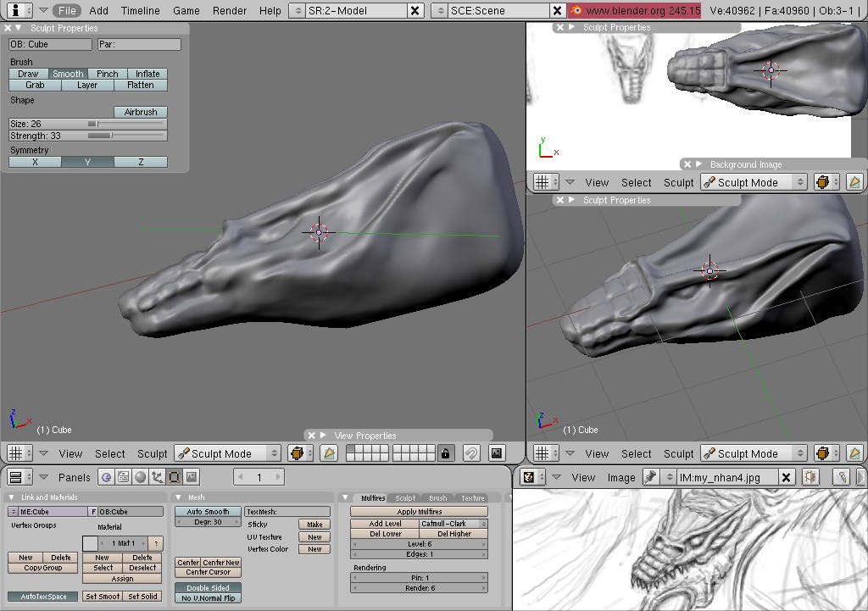868x611 pixels.
Task: Select the Pinch brush
Action: (108, 74)
